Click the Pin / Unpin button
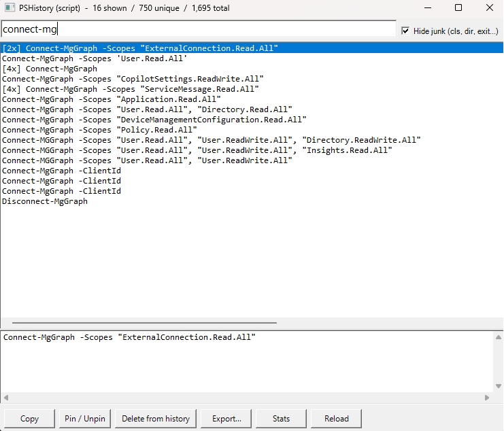Viewport: 504px width, 431px height. coord(85,419)
